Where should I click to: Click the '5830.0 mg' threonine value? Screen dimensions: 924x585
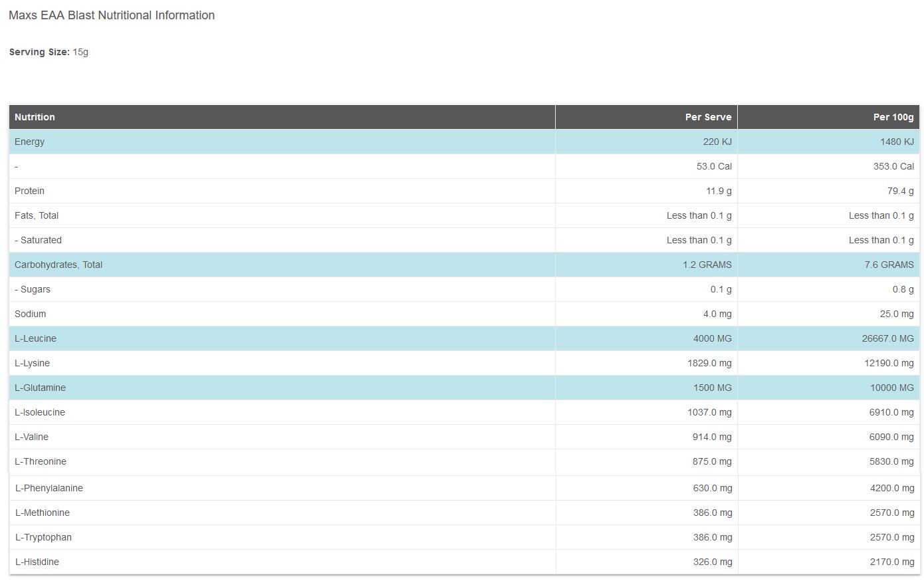[x=891, y=461]
